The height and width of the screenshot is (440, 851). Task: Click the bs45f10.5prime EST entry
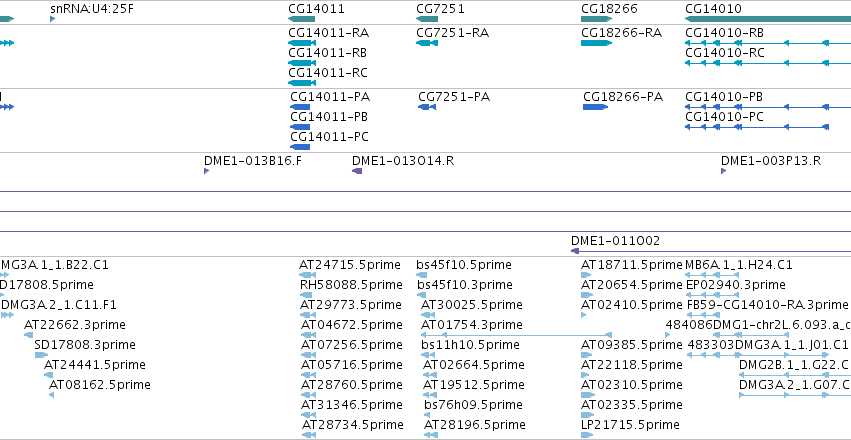pos(463,265)
